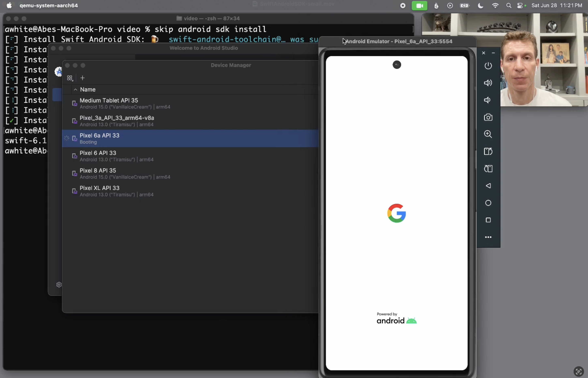Click the Google logo on emulator screen
The image size is (588, 378).
[396, 213]
